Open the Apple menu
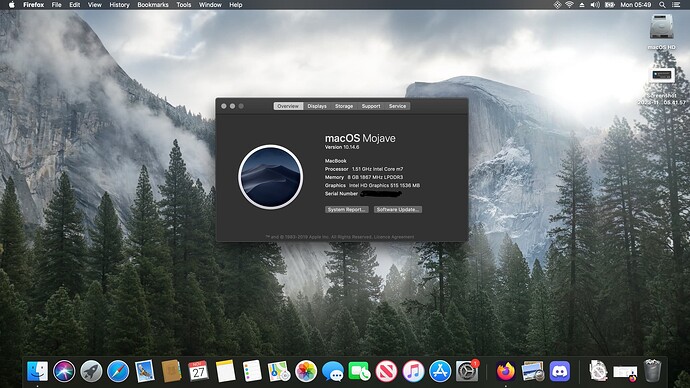 (x=12, y=5)
